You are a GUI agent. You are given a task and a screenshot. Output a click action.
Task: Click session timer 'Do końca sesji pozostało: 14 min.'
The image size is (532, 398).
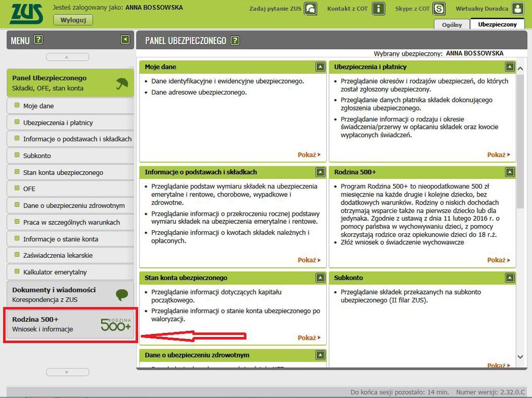pos(400,392)
